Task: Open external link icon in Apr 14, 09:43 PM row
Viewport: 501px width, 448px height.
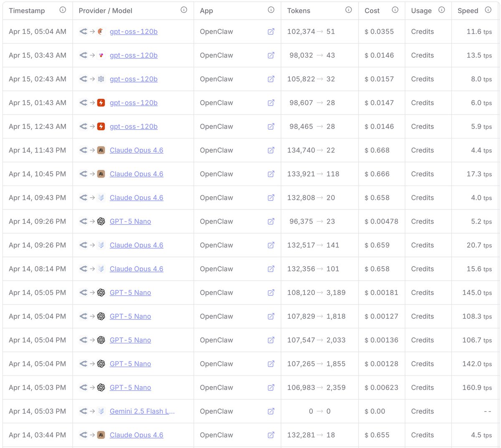Action: click(271, 198)
